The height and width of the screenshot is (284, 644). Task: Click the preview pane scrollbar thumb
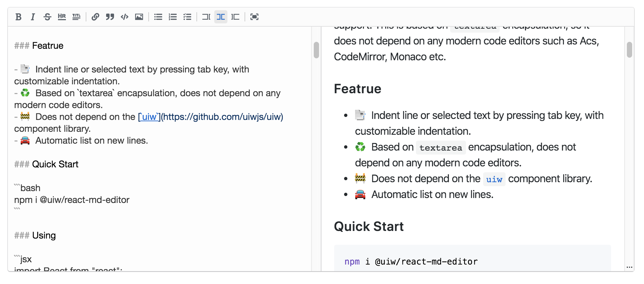click(x=629, y=50)
